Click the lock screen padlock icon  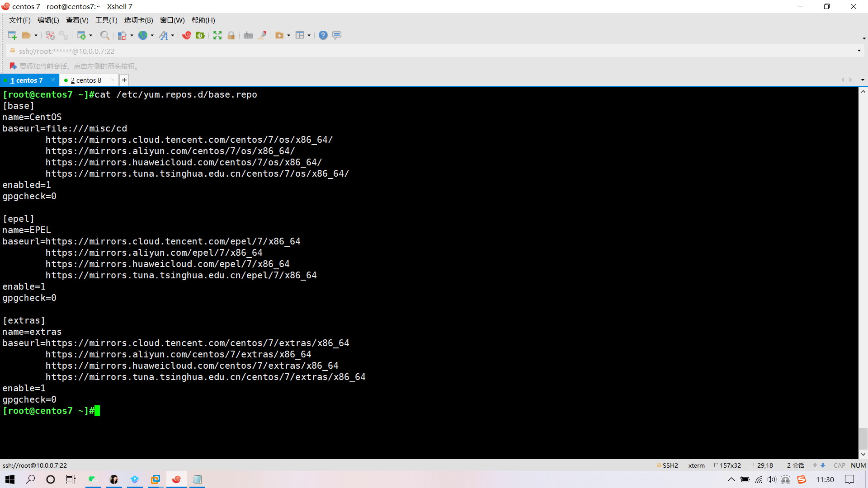pos(231,35)
